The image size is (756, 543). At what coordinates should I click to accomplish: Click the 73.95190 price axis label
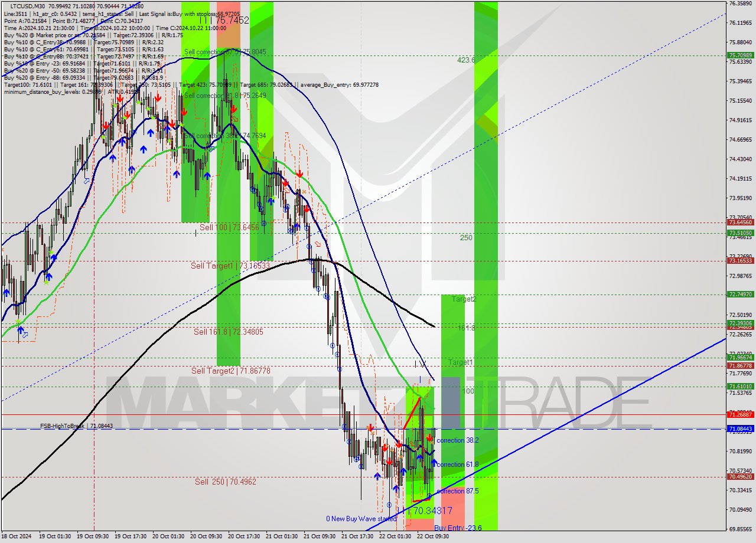point(741,198)
